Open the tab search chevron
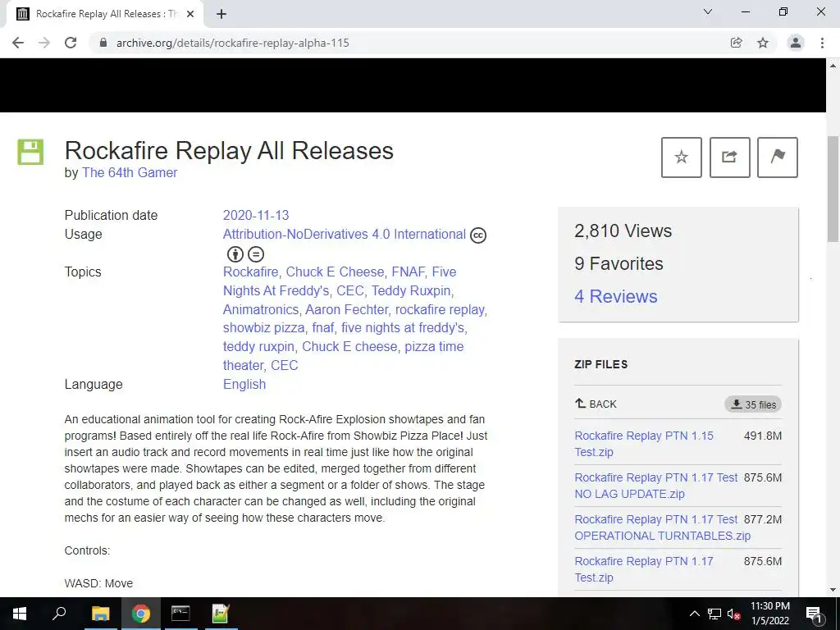 coord(708,11)
